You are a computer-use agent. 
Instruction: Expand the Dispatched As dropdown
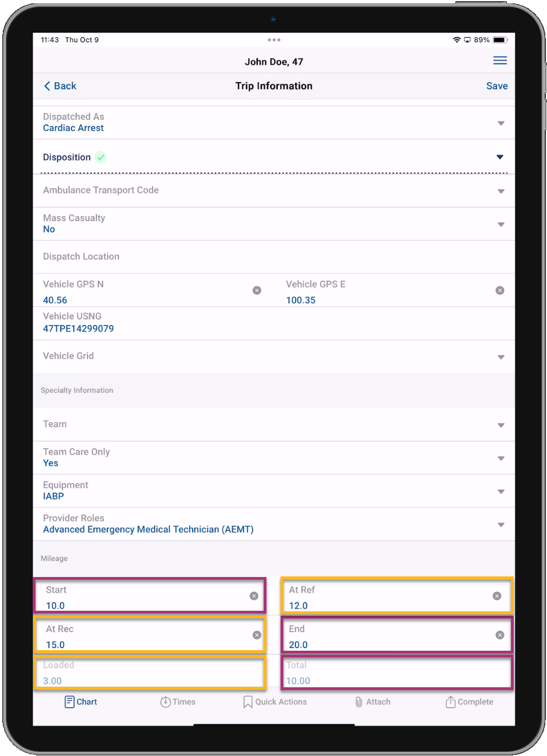point(500,123)
